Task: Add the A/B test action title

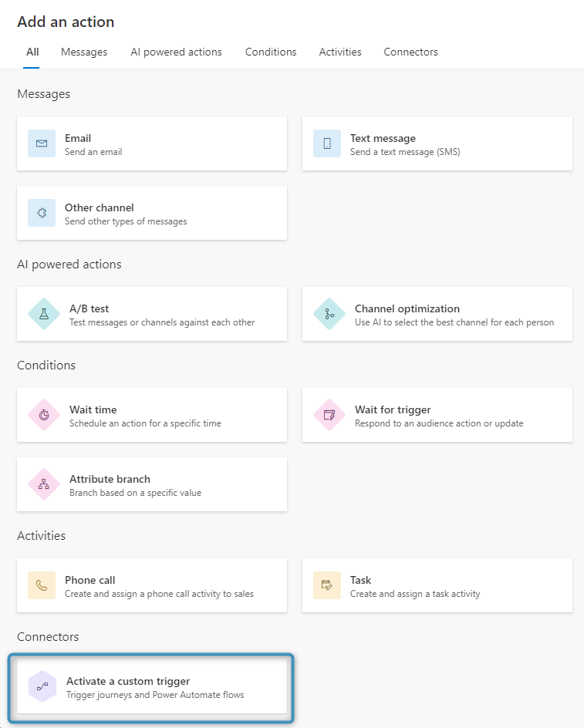Action: (89, 308)
